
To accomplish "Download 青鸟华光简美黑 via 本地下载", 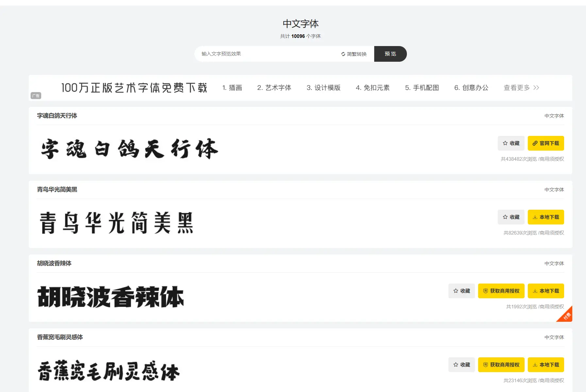I will point(545,217).
